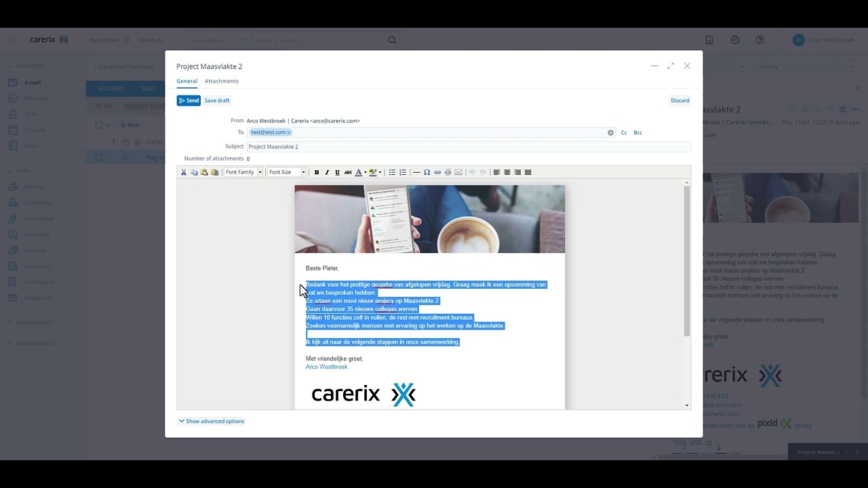Undo the last edit
The height and width of the screenshot is (488, 868).
(472, 172)
